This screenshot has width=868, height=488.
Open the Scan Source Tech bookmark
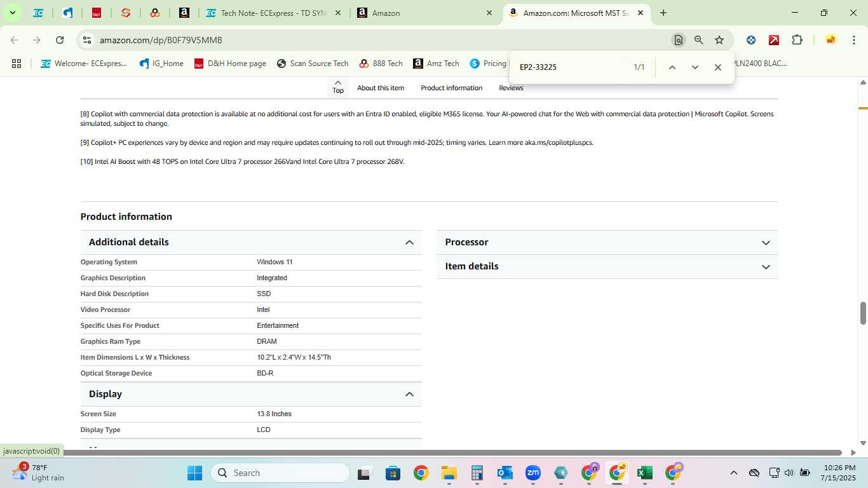313,64
